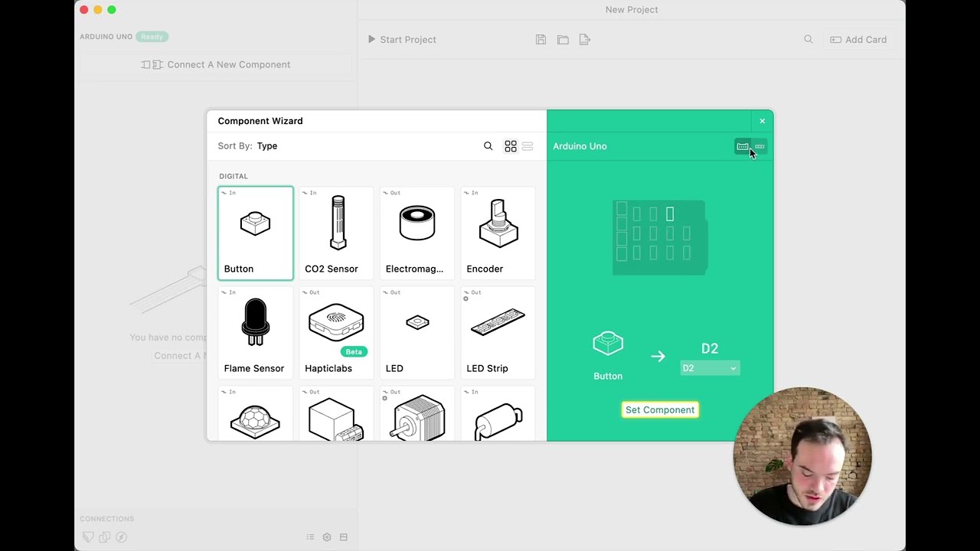The width and height of the screenshot is (980, 551).
Task: Click the DIGITAL section heading
Action: [234, 176]
